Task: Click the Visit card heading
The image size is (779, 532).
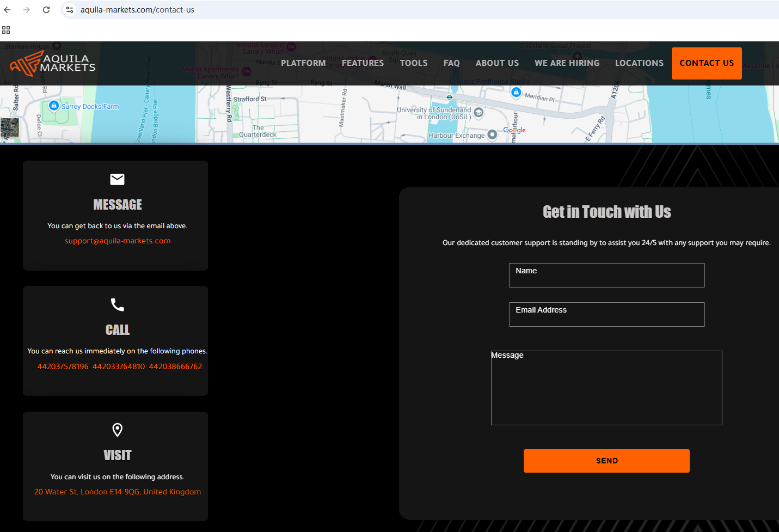Action: tap(118, 455)
